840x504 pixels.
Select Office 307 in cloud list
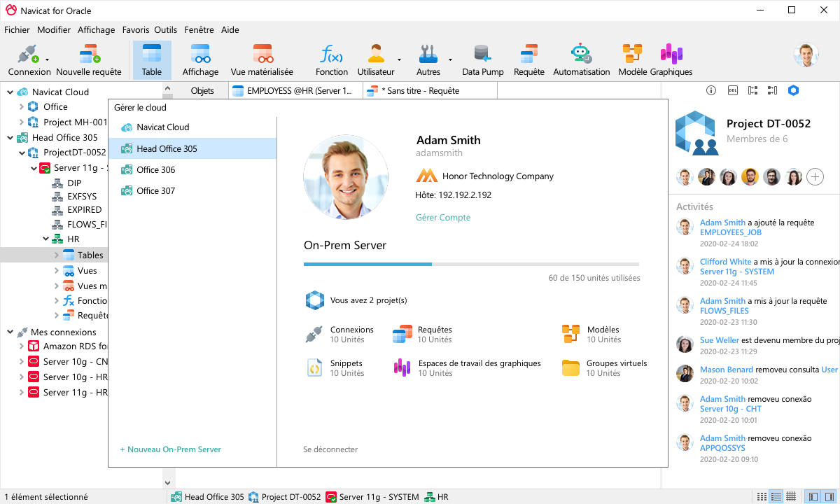[x=192, y=191]
